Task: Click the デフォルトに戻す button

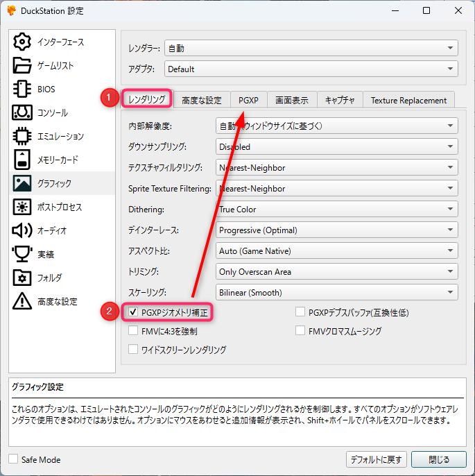Action: pos(376,459)
